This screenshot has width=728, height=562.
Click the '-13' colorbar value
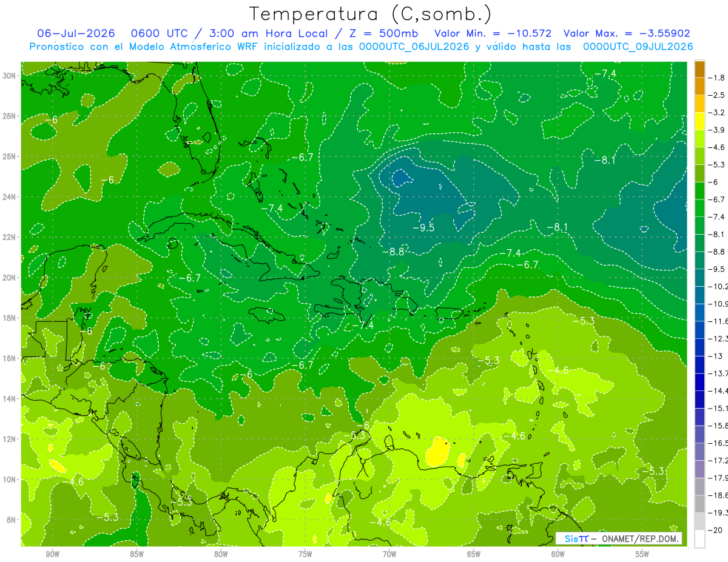pos(716,356)
